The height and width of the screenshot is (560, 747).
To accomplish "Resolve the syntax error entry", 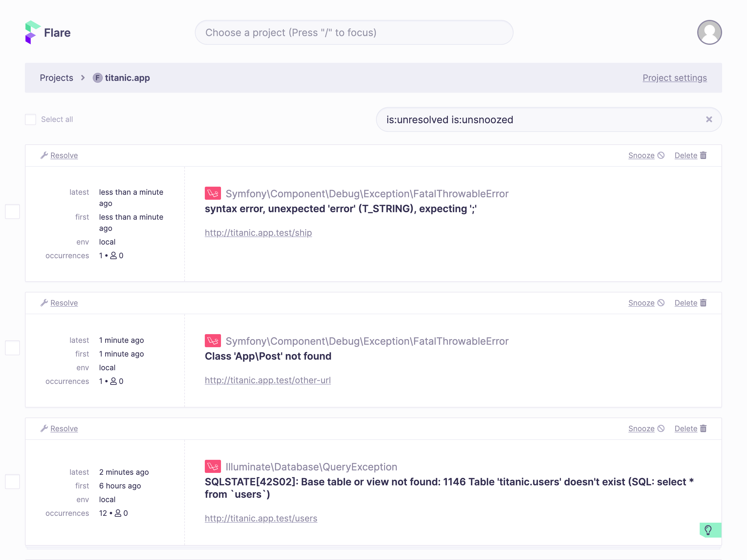I will (x=64, y=155).
